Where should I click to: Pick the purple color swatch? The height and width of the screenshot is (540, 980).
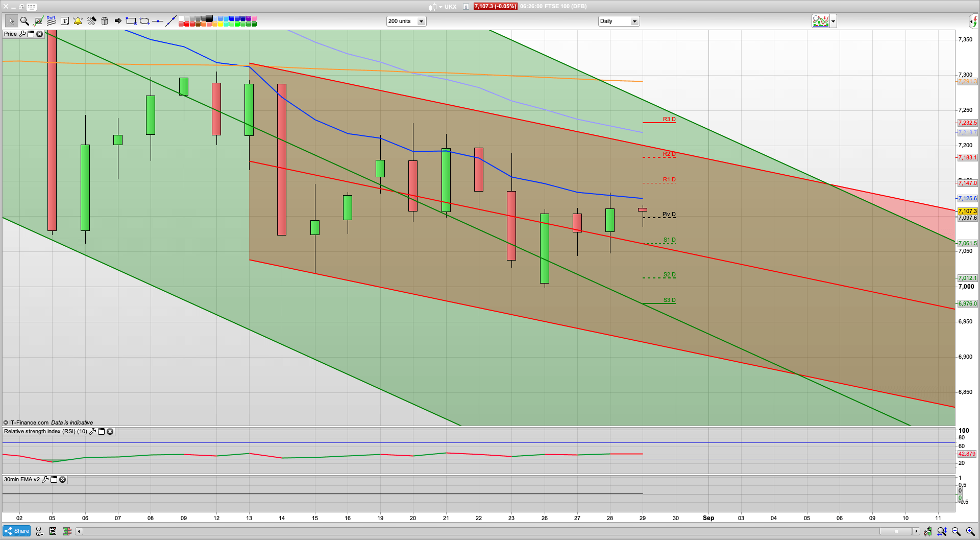(249, 18)
